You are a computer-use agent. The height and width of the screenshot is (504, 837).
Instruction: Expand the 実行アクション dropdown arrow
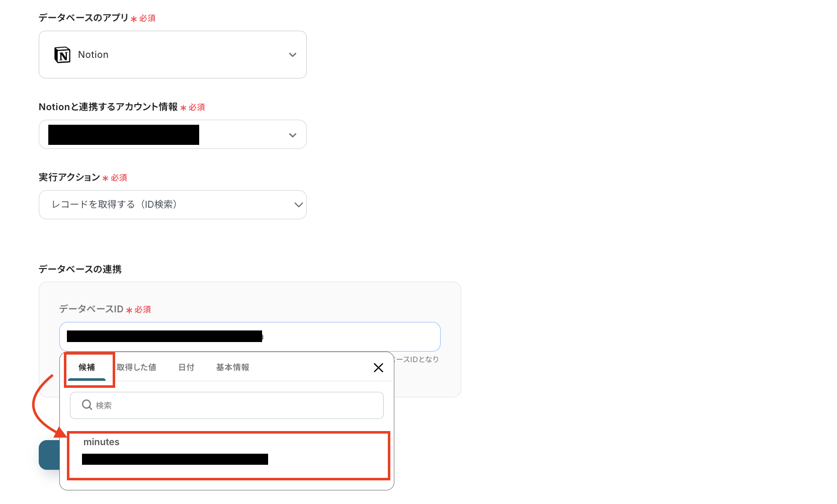coord(298,205)
